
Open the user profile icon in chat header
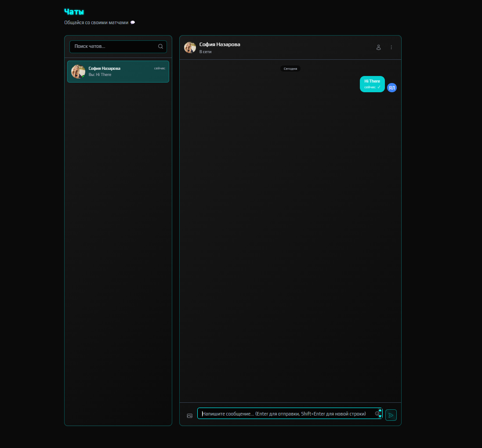pyautogui.click(x=378, y=47)
